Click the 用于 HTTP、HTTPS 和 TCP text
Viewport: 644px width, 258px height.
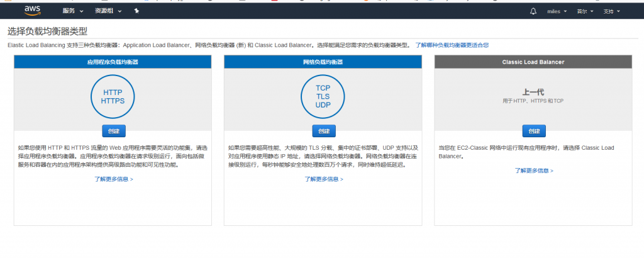pyautogui.click(x=533, y=101)
